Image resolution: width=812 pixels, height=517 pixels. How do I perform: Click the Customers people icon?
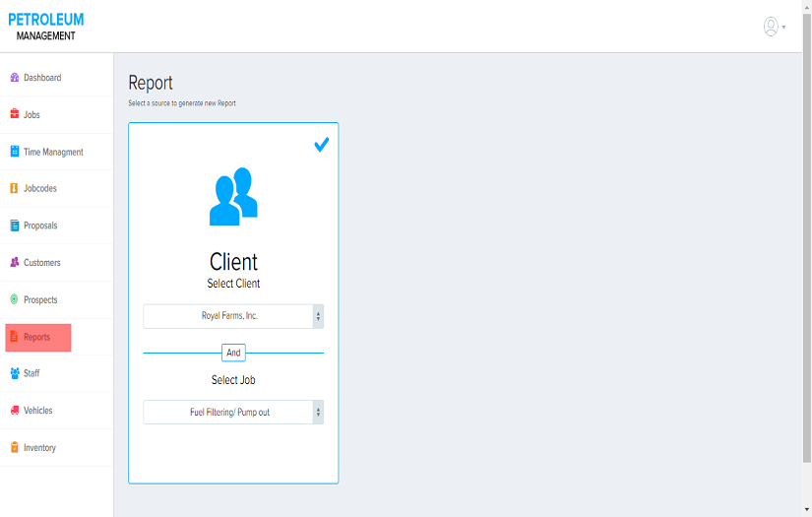[x=15, y=262]
